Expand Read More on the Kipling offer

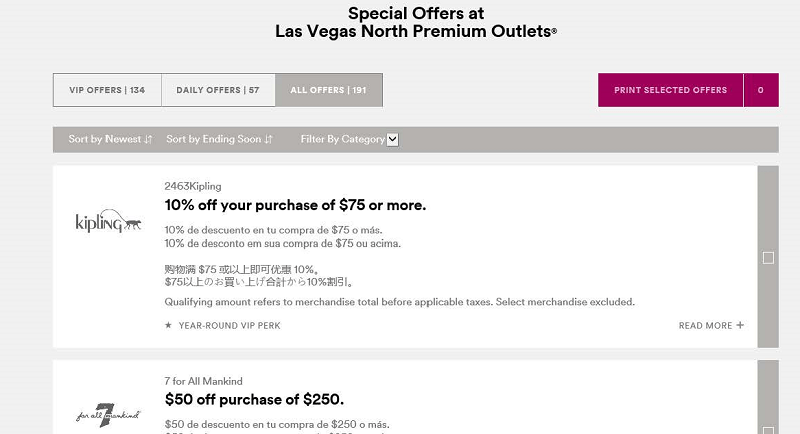coord(711,325)
